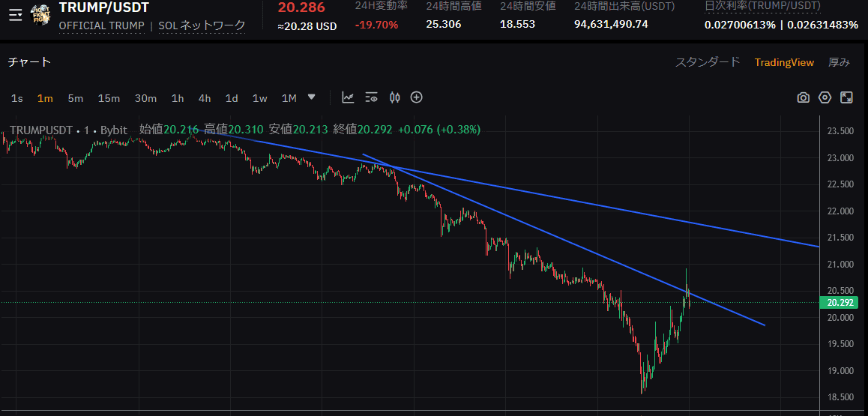Select the 1h timeframe
The height and width of the screenshot is (416, 868).
click(178, 98)
